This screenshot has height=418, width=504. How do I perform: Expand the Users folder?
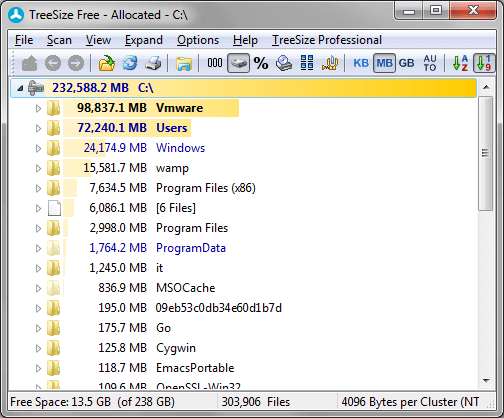pos(38,128)
